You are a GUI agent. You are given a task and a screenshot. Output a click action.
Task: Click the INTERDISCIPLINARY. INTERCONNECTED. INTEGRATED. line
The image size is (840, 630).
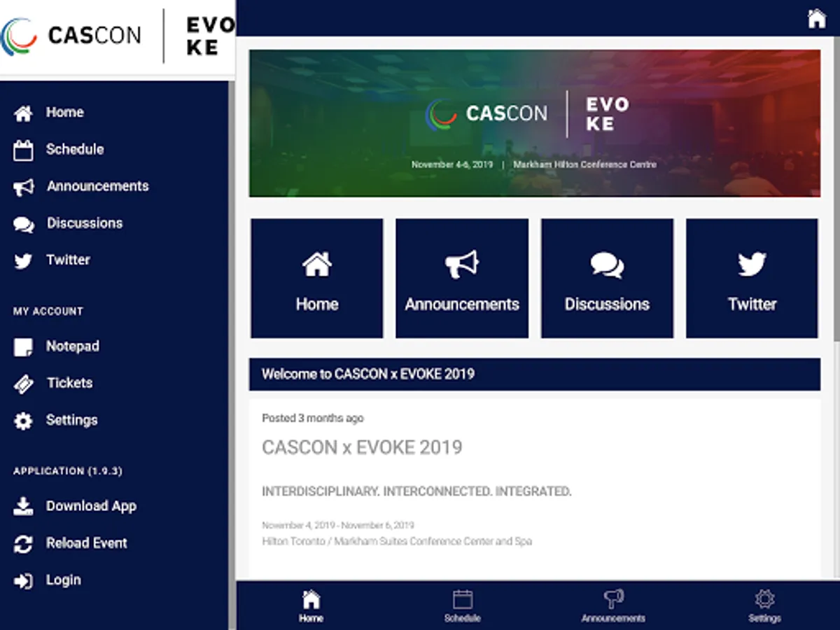tap(416, 491)
